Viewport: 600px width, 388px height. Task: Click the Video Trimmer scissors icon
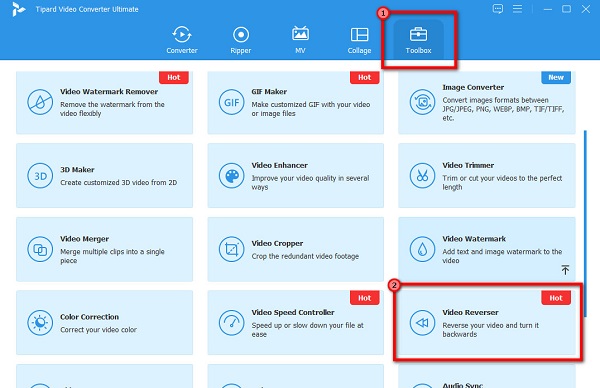click(x=422, y=176)
